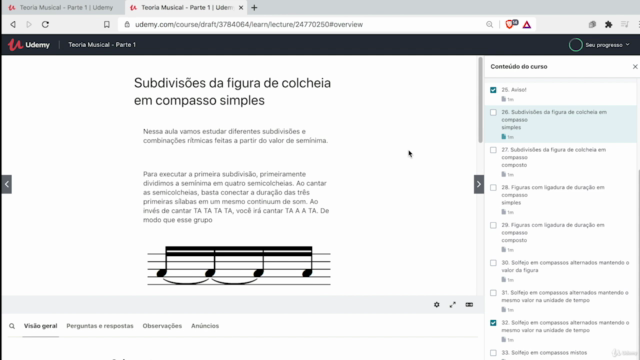The image size is (640, 360).
Task: Go to next lecture arrow
Action: (479, 184)
